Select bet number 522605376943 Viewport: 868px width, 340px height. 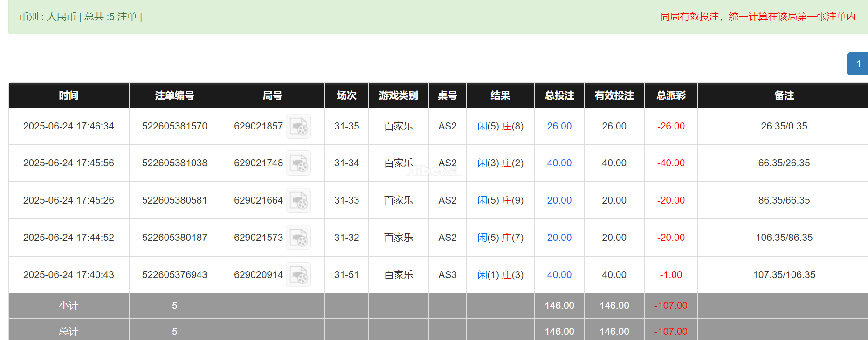(x=174, y=275)
